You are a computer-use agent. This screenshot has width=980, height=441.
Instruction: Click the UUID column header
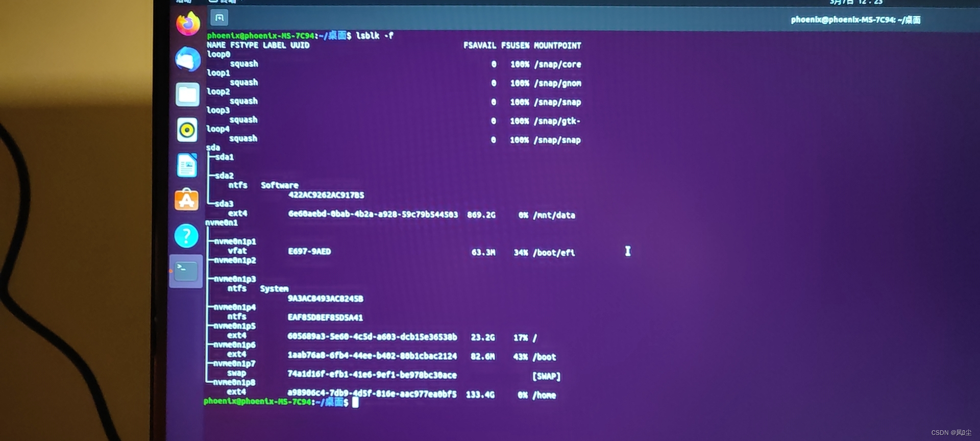pos(300,45)
